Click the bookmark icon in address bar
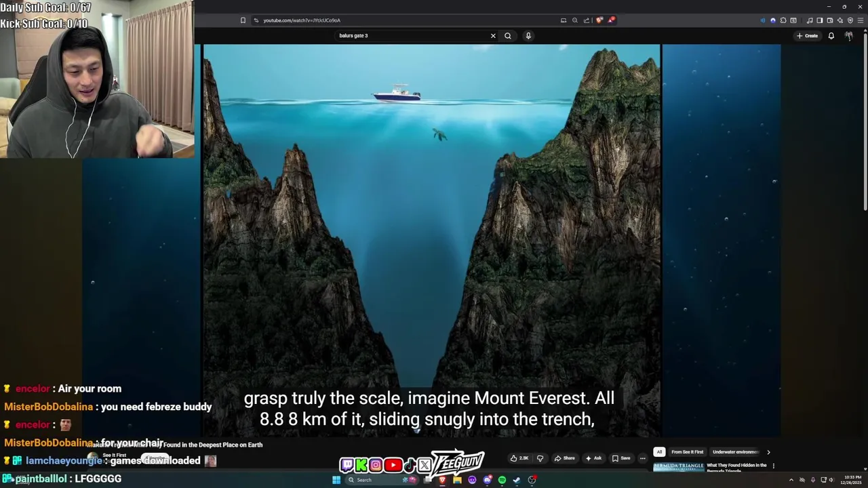The height and width of the screenshot is (488, 868). pos(243,20)
